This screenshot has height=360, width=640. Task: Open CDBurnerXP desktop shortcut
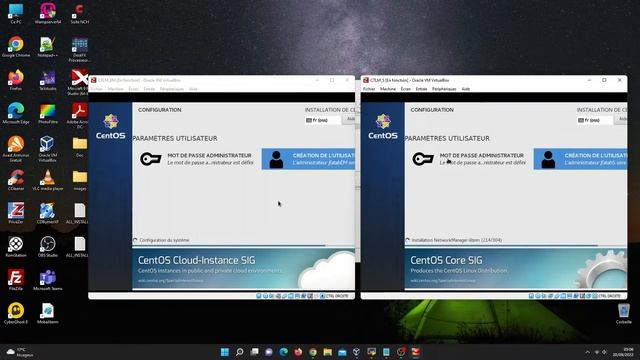48,213
